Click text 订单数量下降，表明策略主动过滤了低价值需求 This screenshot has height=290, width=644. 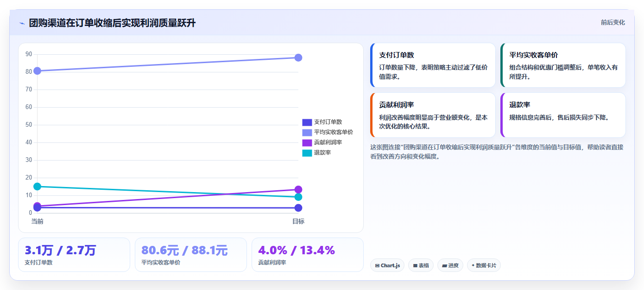point(433,72)
